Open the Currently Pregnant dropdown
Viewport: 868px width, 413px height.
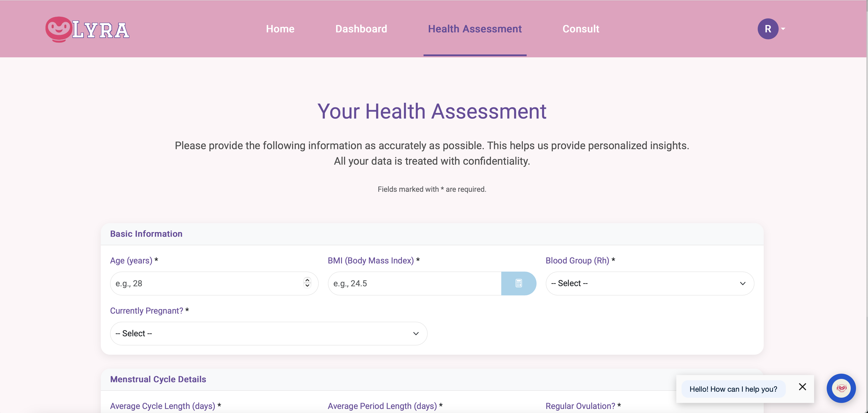[268, 334]
